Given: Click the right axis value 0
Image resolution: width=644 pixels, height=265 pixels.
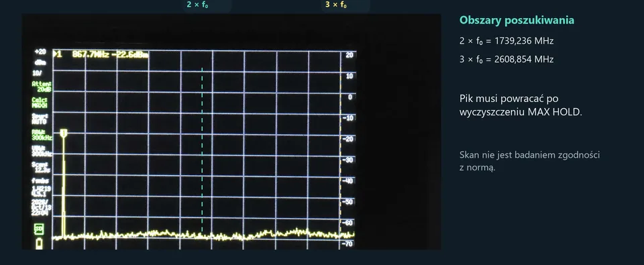Looking at the screenshot, I should pyautogui.click(x=350, y=97).
